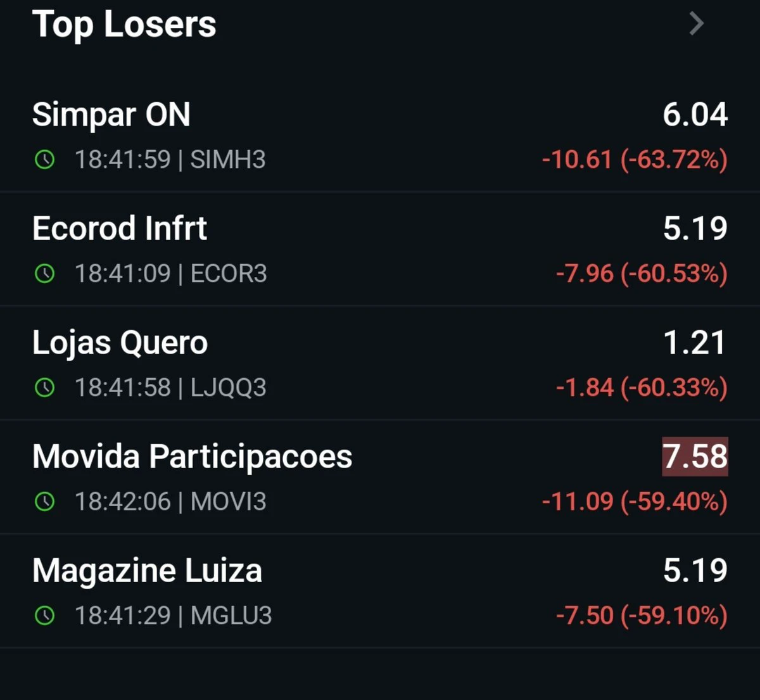Open the Top Losers section title
The height and width of the screenshot is (700, 760).
tap(124, 25)
